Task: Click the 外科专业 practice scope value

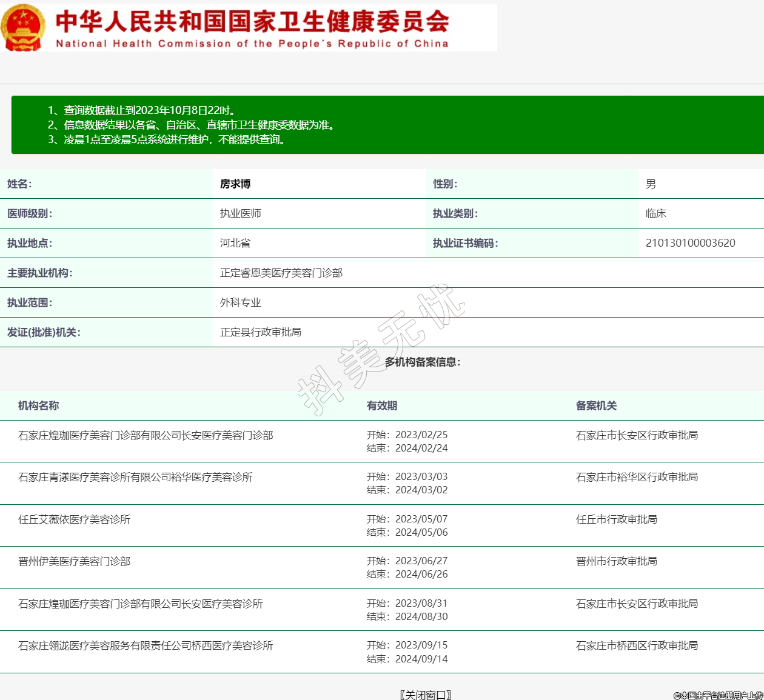Action: pyautogui.click(x=241, y=303)
